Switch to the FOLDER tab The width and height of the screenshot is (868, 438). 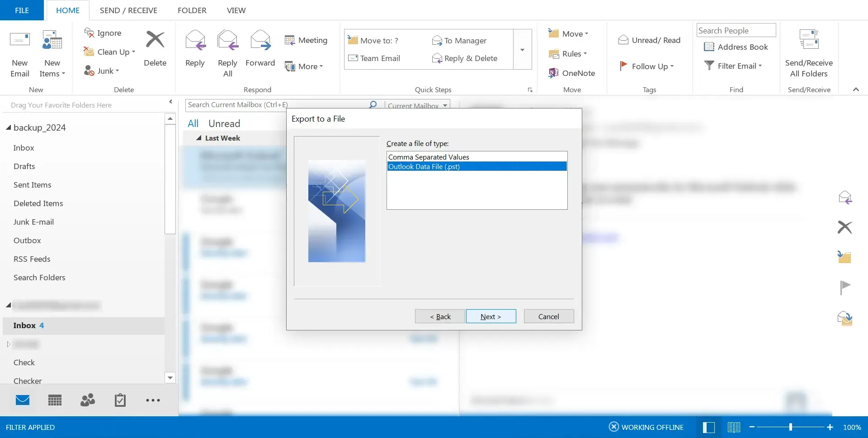(192, 10)
